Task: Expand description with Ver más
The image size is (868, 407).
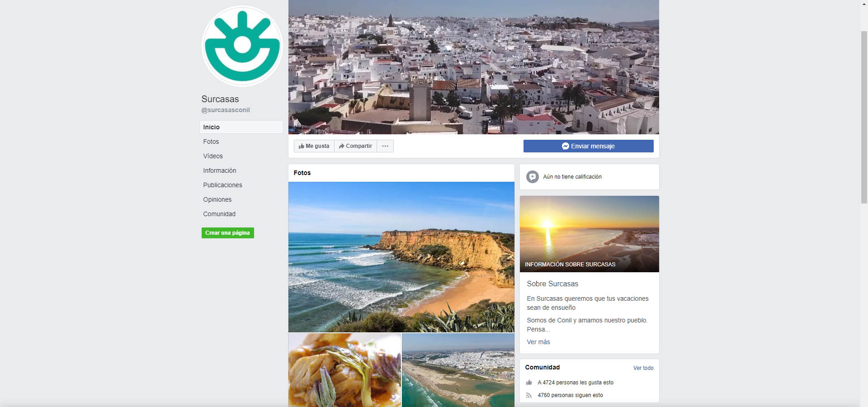Action: pyautogui.click(x=538, y=342)
